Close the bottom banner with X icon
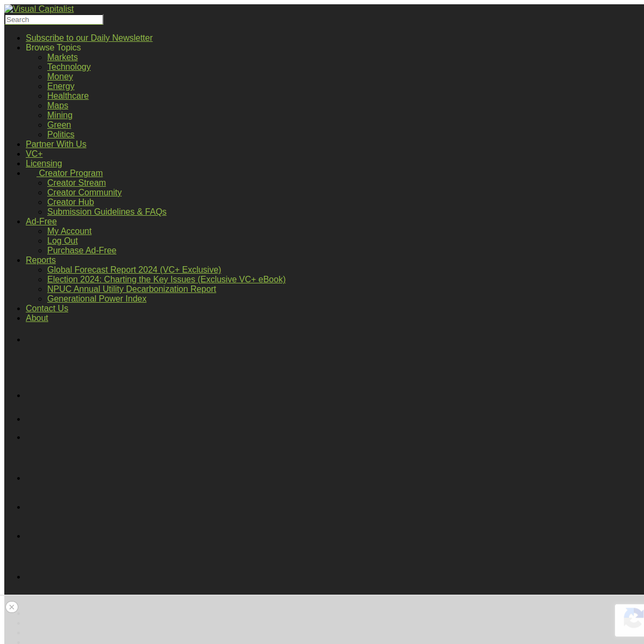The image size is (644, 644). coord(12,607)
